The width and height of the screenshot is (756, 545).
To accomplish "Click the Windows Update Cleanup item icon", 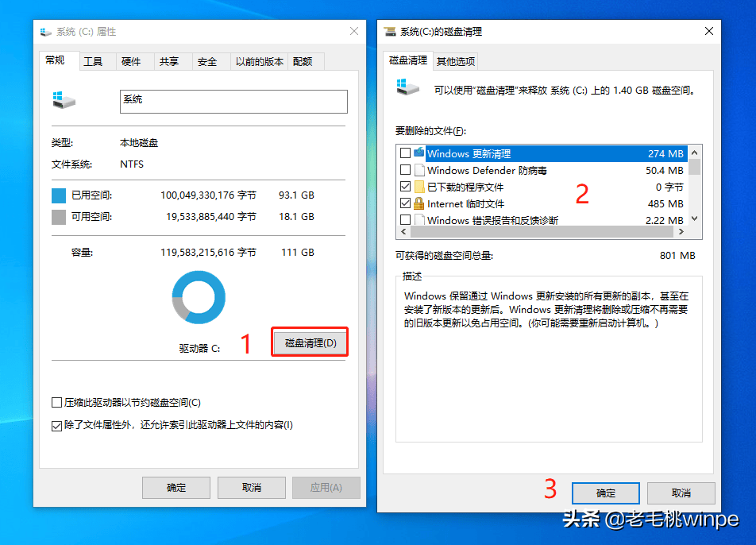I will [418, 153].
